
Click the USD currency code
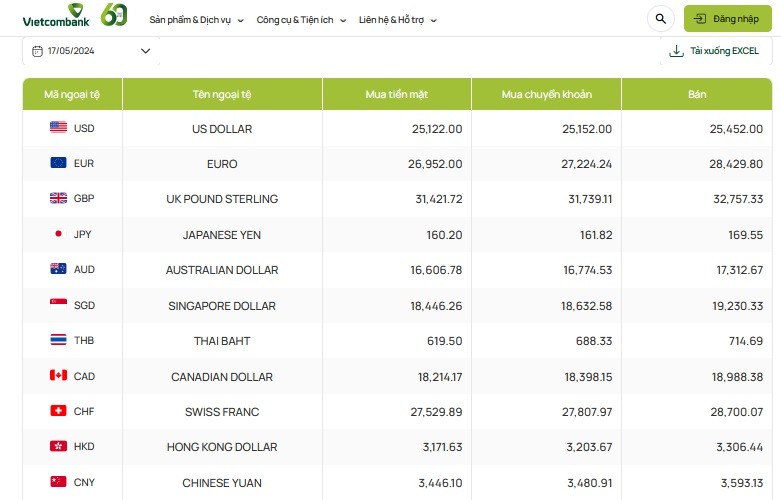click(84, 128)
